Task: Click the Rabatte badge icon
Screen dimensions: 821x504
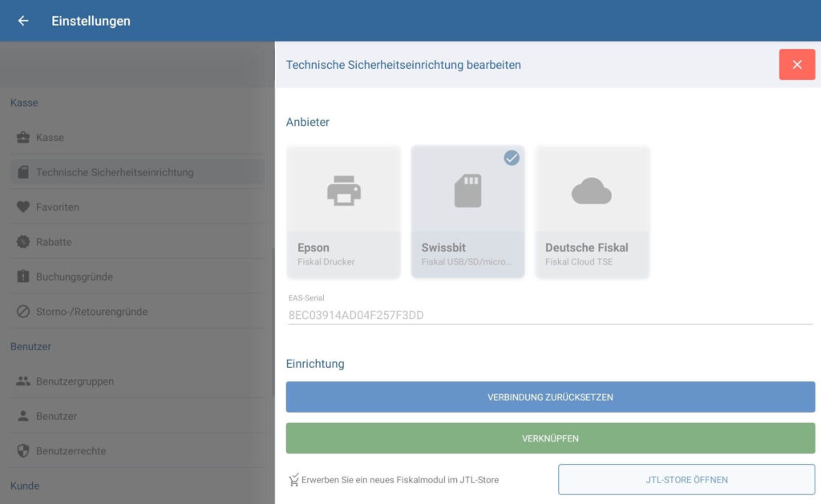Action: coord(23,242)
